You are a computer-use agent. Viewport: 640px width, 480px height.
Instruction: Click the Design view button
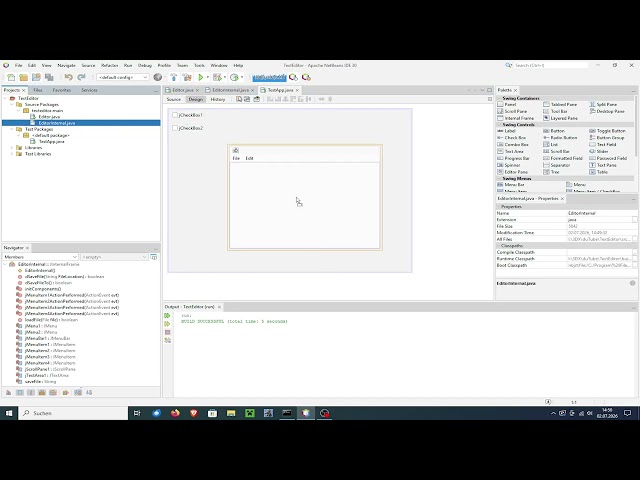pos(196,100)
